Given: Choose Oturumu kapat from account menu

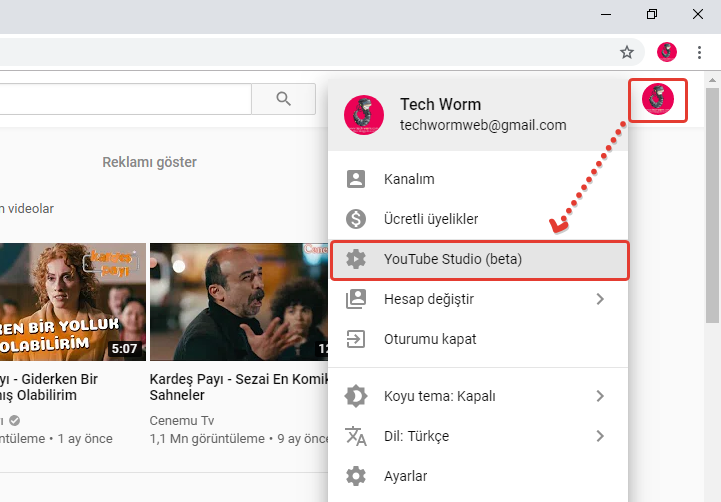Looking at the screenshot, I should pyautogui.click(x=430, y=339).
